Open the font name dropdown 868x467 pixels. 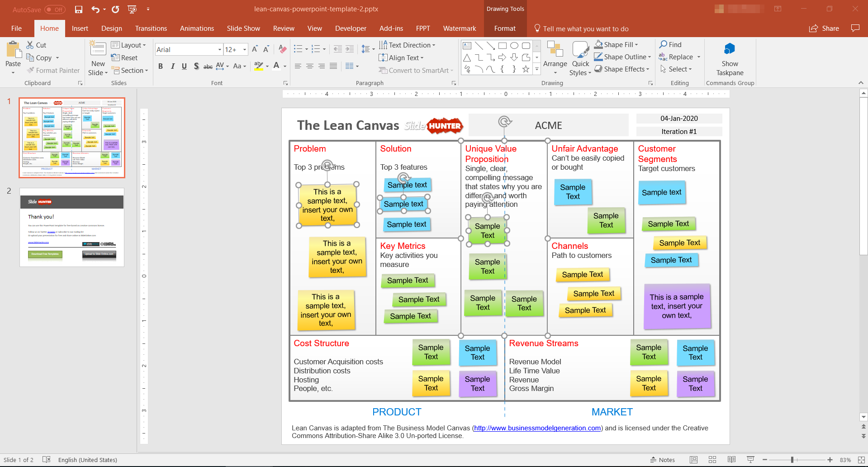(x=220, y=50)
